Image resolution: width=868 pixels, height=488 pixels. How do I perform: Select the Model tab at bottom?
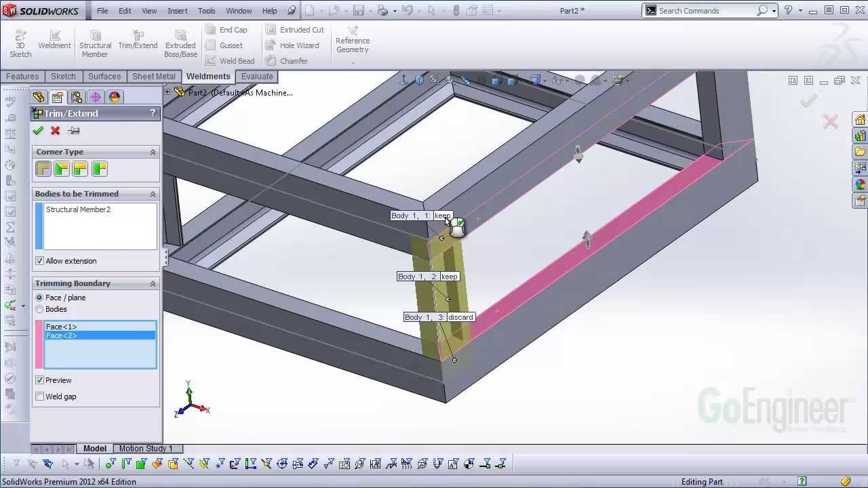click(95, 449)
